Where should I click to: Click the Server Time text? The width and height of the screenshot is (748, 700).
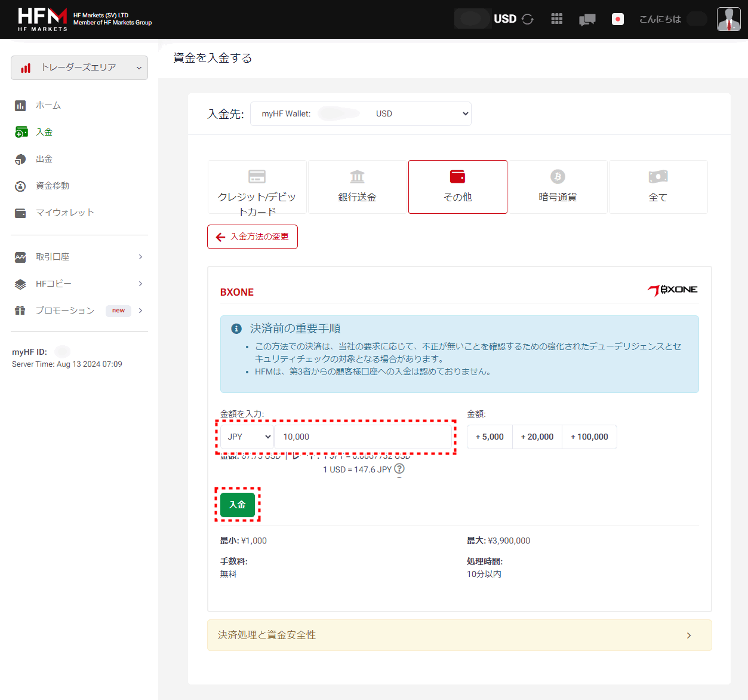click(x=67, y=364)
